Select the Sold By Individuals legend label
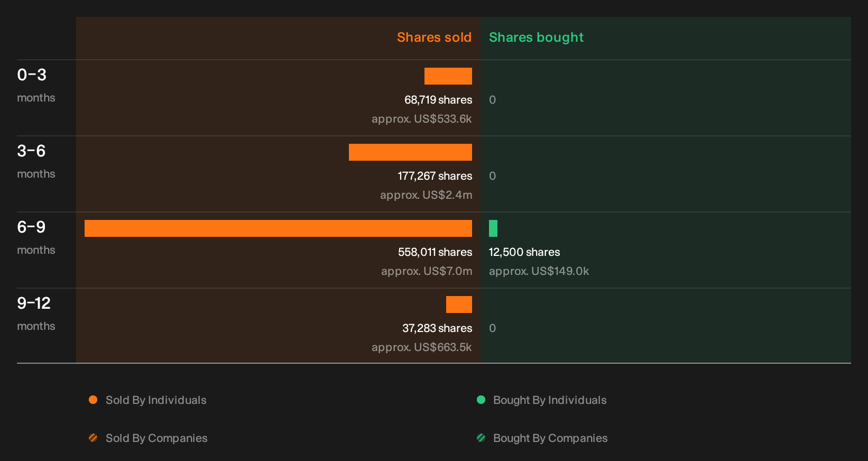The image size is (868, 461). pyautogui.click(x=156, y=400)
